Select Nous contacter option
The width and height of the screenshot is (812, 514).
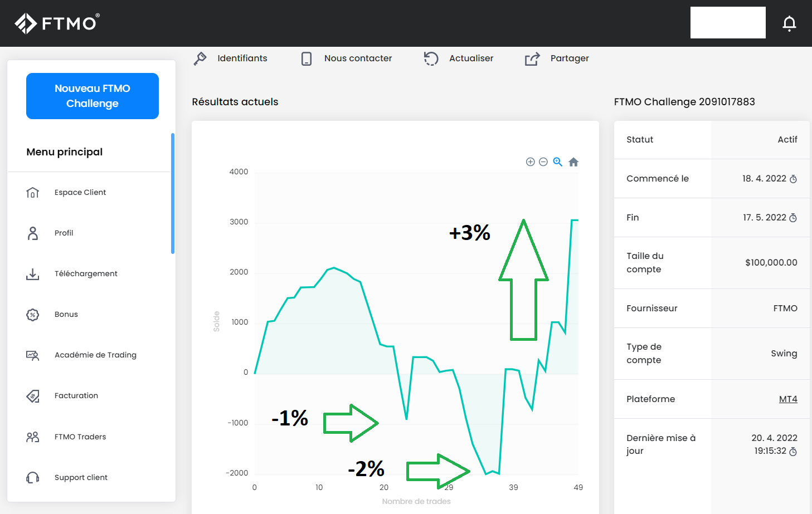coord(347,58)
